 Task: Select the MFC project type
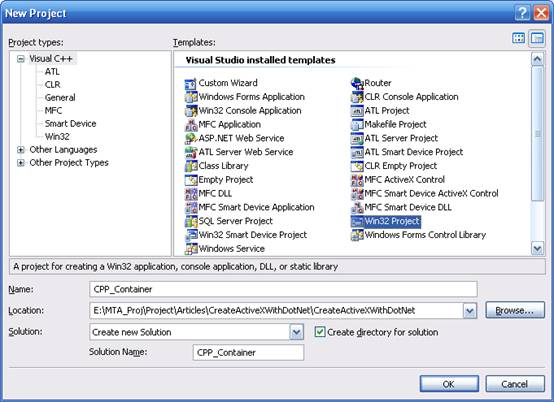53,111
